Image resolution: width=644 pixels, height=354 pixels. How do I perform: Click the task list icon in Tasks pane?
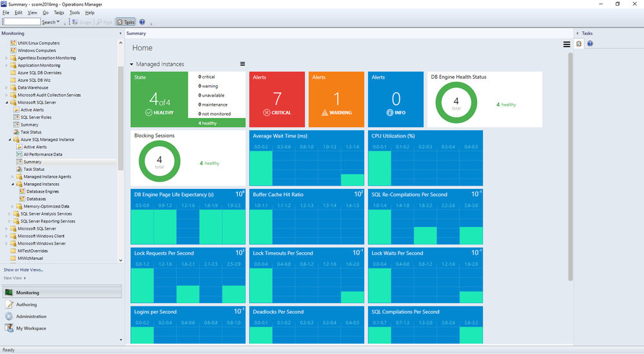coord(579,44)
